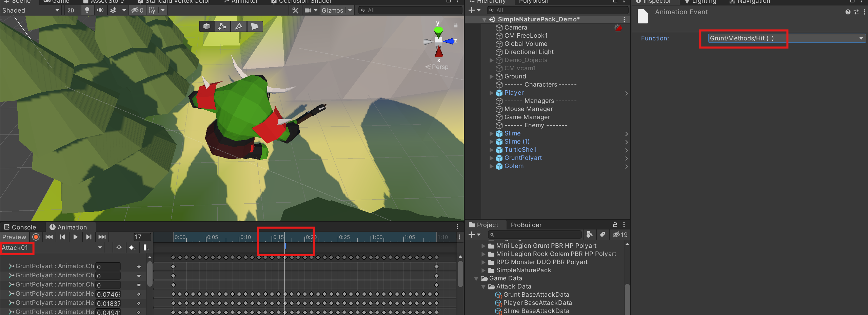Switch to the Animation tab
Viewport: 868px width, 315px height.
(x=68, y=227)
